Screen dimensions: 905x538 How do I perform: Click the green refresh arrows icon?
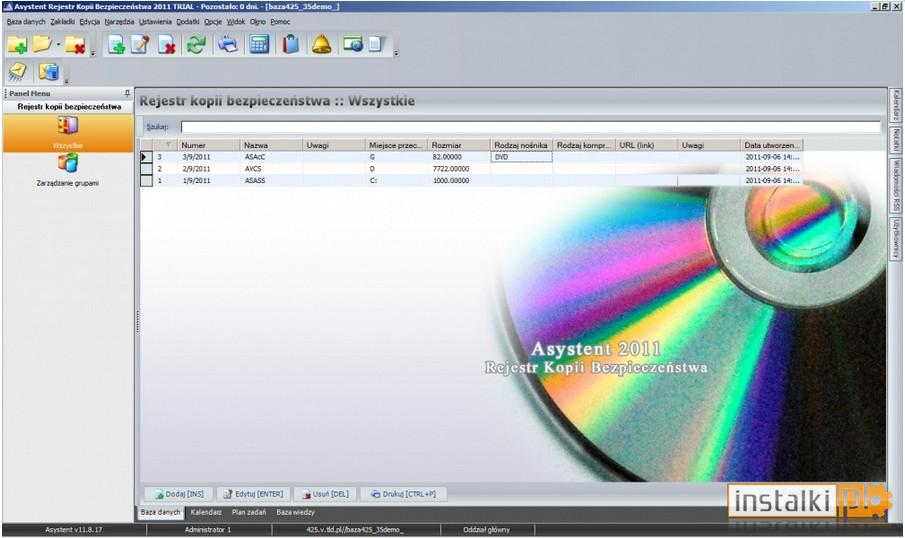(x=196, y=44)
